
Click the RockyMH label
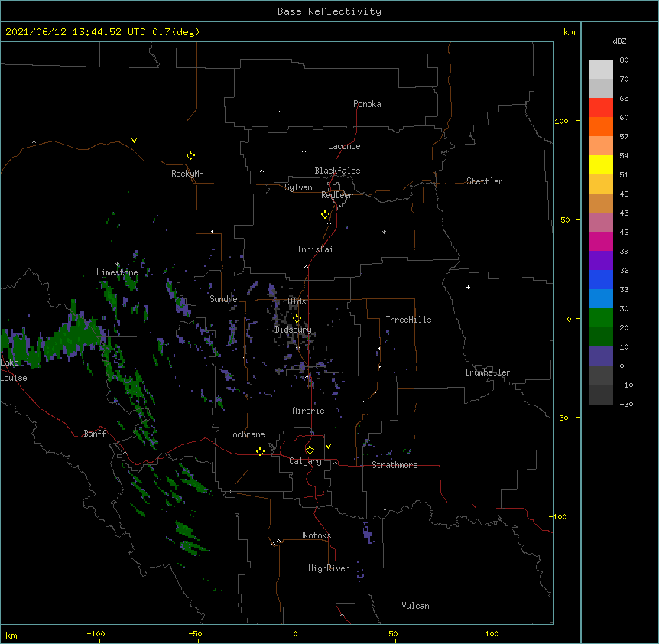coord(187,173)
